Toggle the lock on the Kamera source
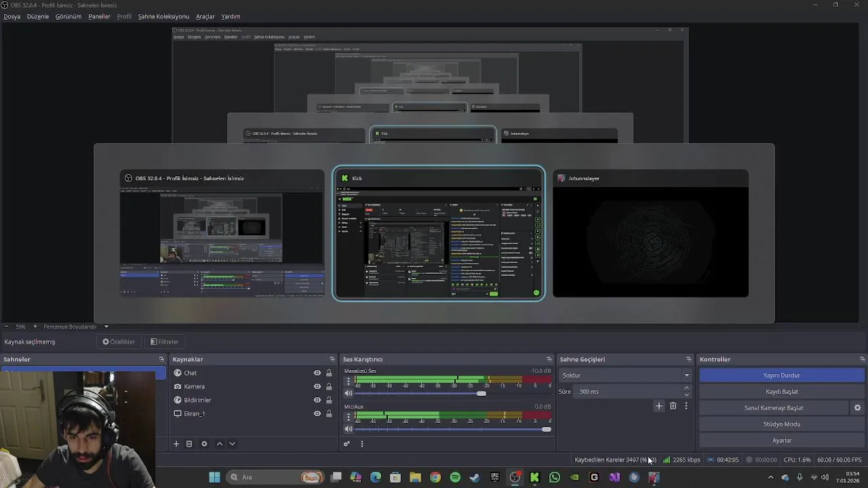868x488 pixels. pos(329,386)
